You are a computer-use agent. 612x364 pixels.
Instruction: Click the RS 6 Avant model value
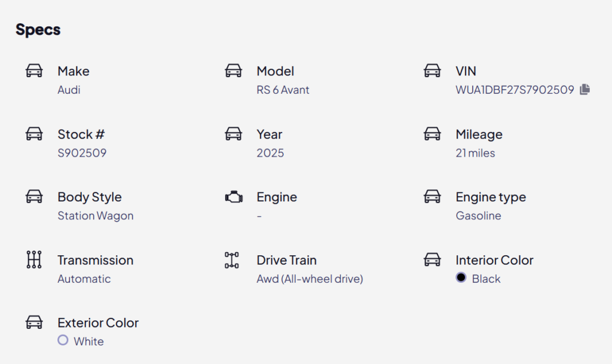tap(283, 90)
